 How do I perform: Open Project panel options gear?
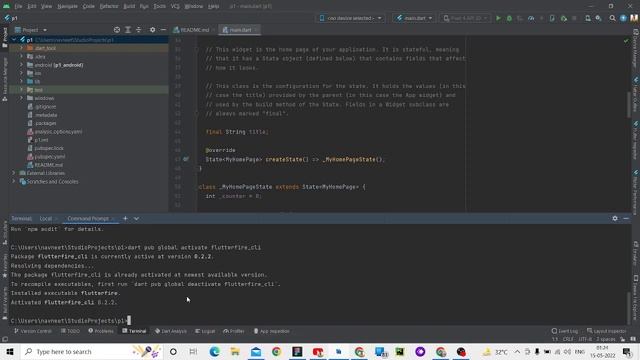(152, 30)
